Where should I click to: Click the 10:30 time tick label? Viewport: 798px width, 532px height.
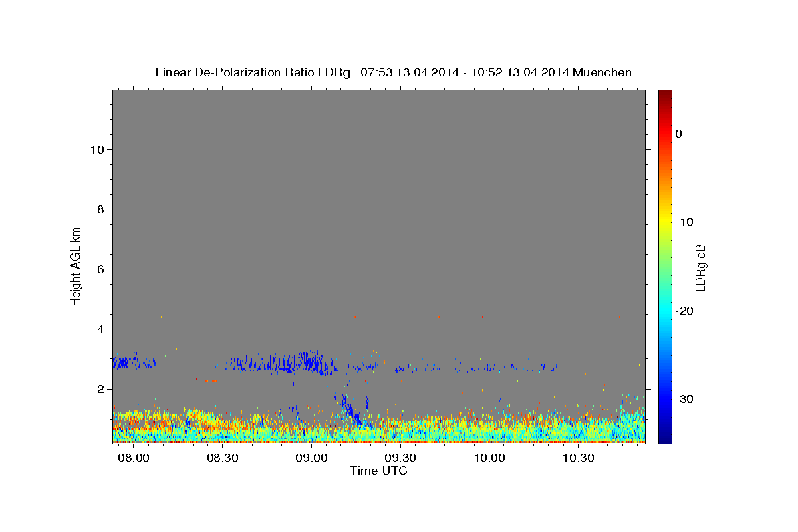pyautogui.click(x=579, y=458)
